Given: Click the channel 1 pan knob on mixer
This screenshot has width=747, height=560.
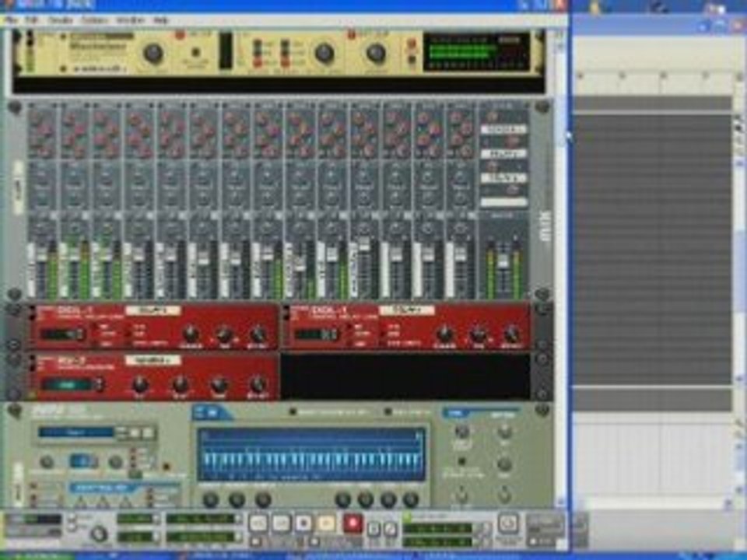Looking at the screenshot, I should [x=43, y=229].
